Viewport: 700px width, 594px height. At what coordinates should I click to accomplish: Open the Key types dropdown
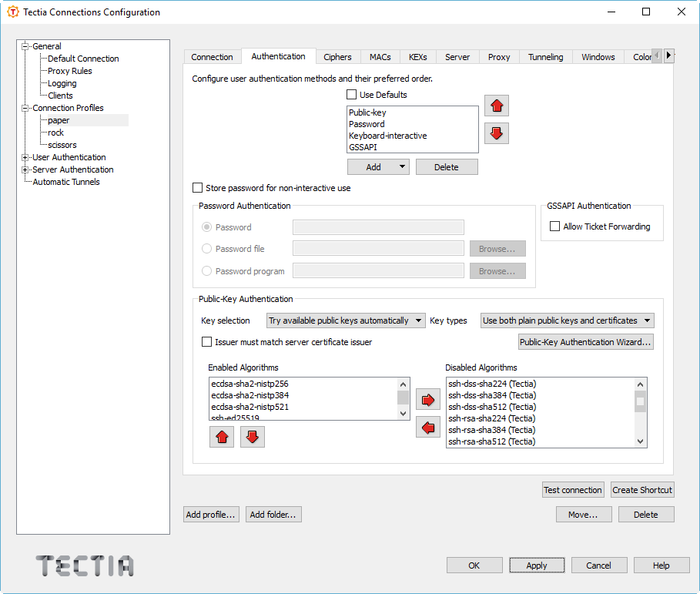[x=566, y=320]
